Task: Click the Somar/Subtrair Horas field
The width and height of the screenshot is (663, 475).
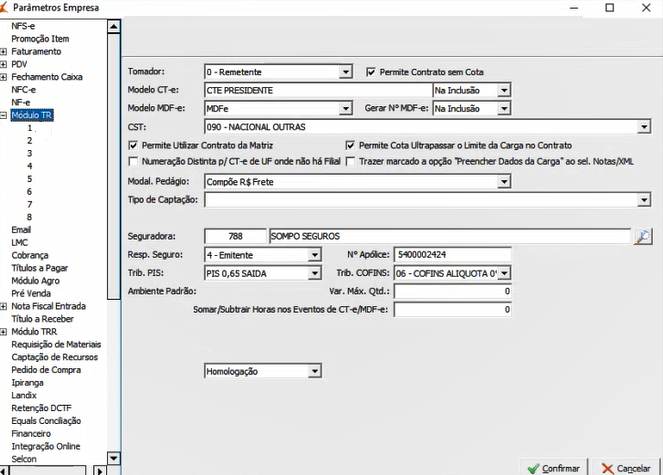Action: click(452, 309)
